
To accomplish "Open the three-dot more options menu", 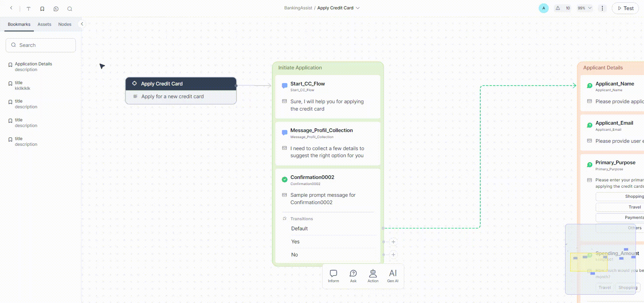I will 602,8.
